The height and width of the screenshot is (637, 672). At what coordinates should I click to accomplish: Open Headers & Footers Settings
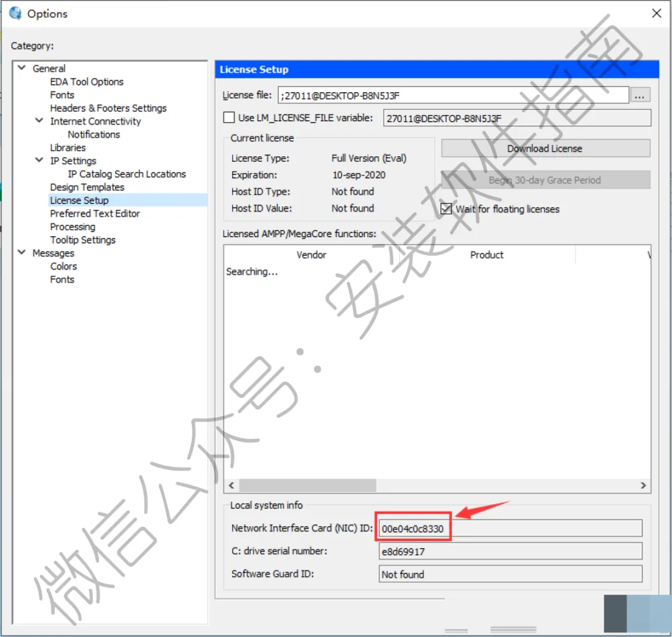(x=108, y=108)
